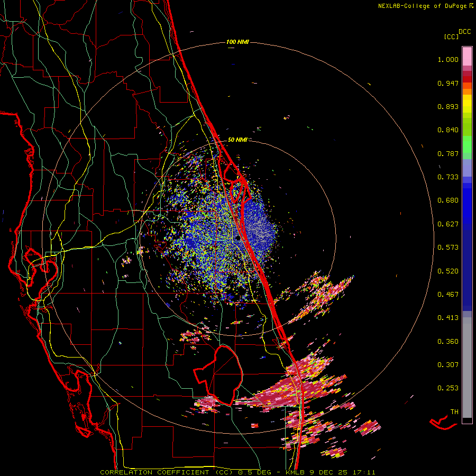Click the 0.840 legend value
Image resolution: width=476 pixels, height=476 pixels.
pyautogui.click(x=448, y=130)
